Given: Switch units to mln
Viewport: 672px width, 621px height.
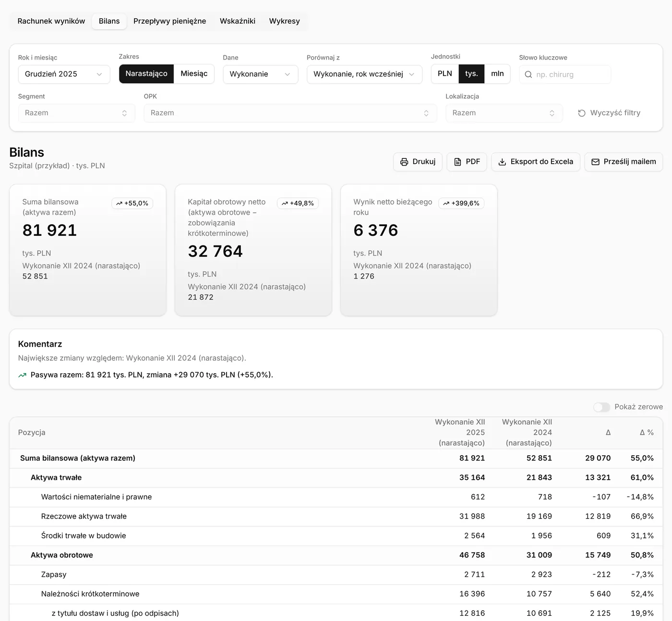Looking at the screenshot, I should [497, 73].
